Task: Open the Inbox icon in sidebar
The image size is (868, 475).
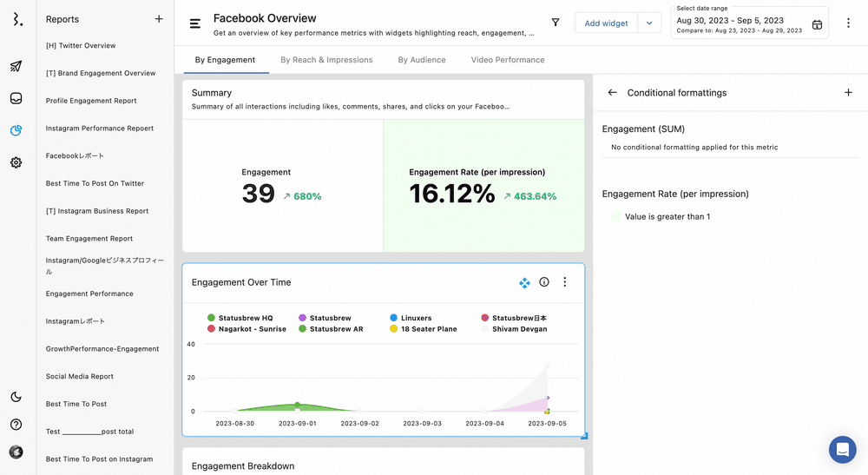Action: 16,98
